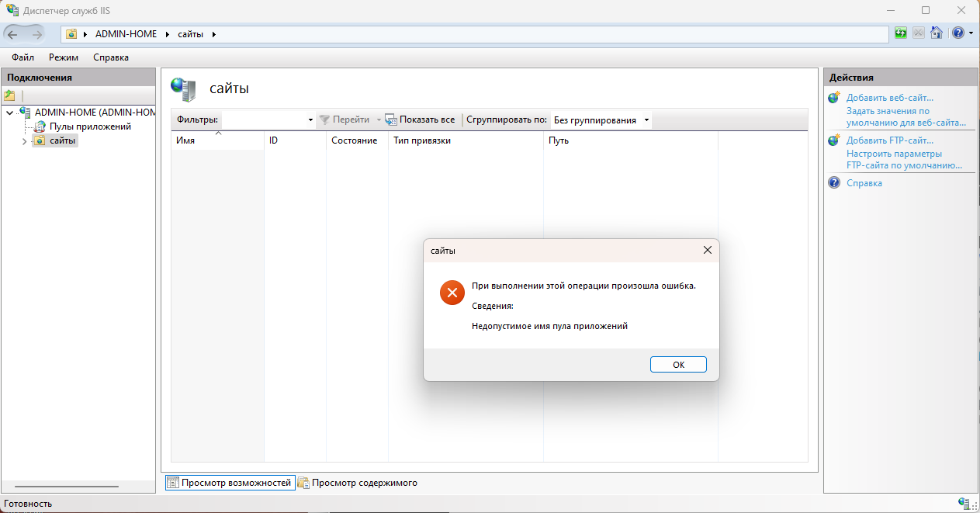This screenshot has height=513, width=980.
Task: Click the stop icon in address bar
Action: coord(919,33)
